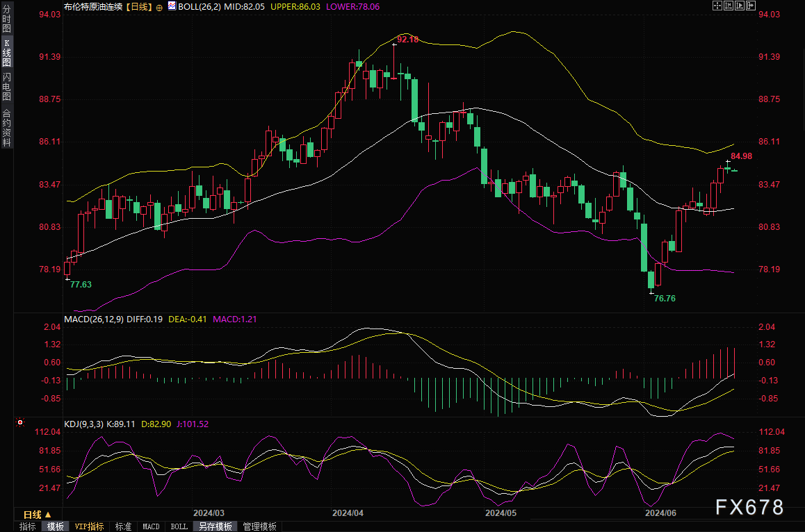Click 另存模板 to save template
Image resolution: width=805 pixels, height=532 pixels.
click(x=216, y=526)
